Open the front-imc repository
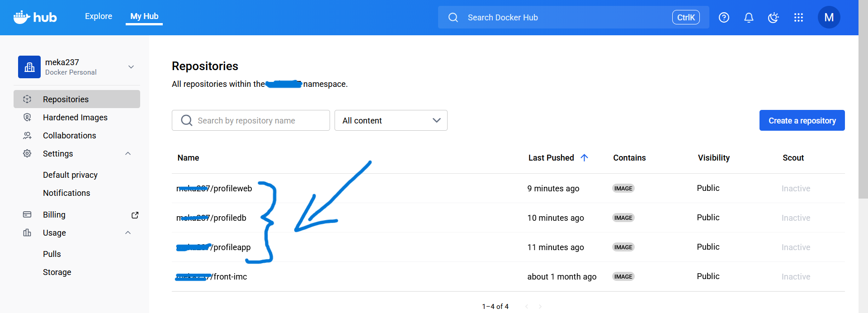868x313 pixels. tap(212, 277)
